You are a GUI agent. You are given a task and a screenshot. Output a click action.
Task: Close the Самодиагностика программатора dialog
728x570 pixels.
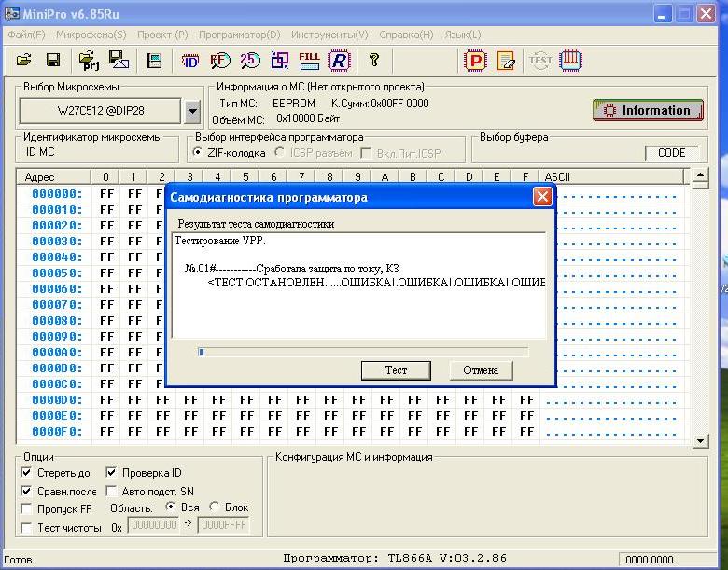click(x=542, y=197)
